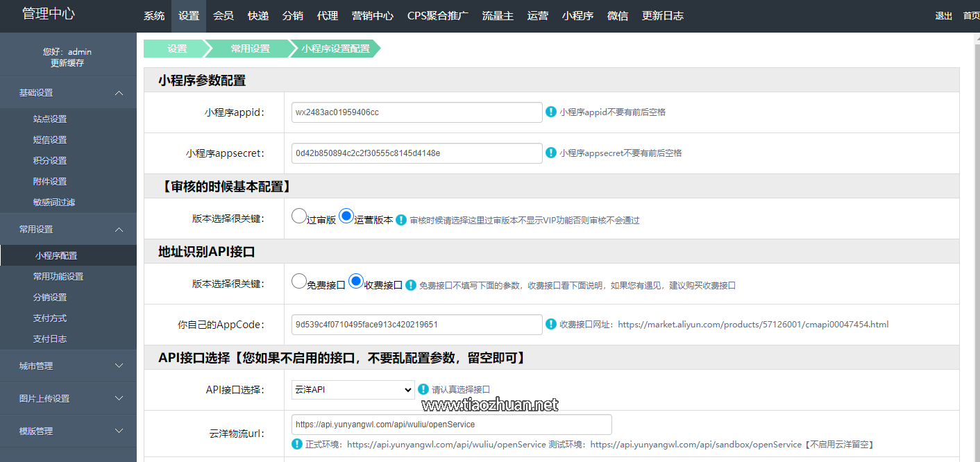Click the 退出 logout link

pos(943,16)
